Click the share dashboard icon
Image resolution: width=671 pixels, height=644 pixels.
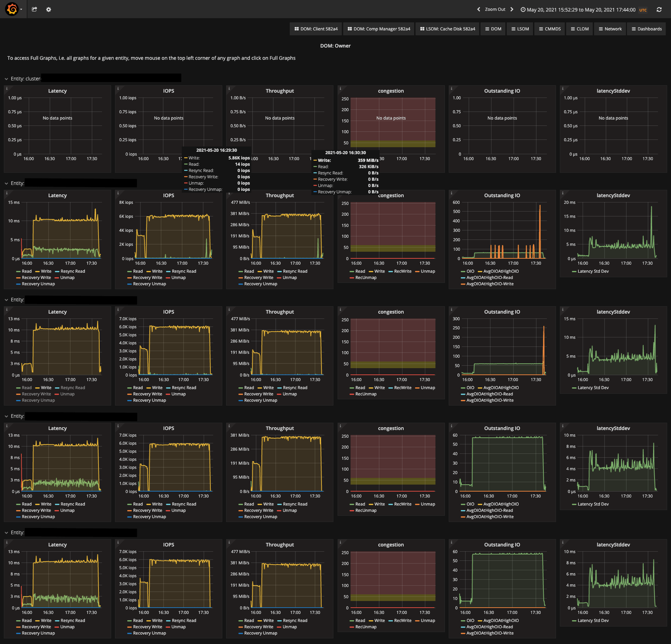(34, 9)
